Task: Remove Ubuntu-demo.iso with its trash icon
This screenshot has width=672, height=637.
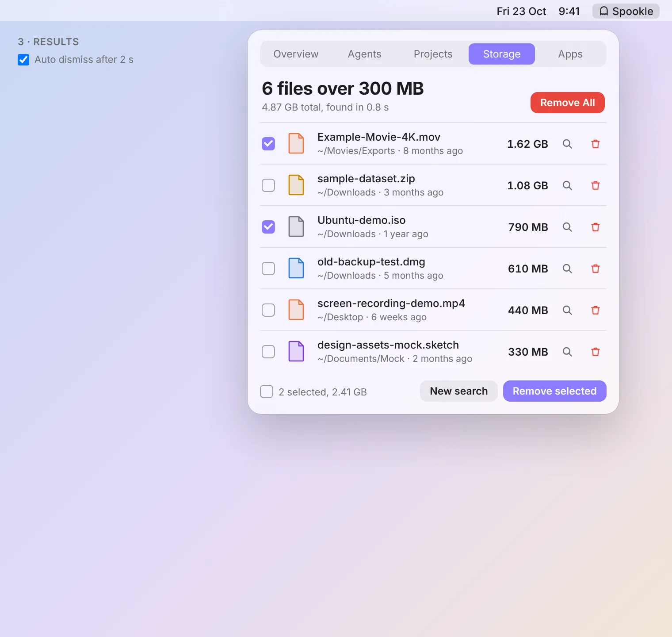Action: click(x=596, y=227)
